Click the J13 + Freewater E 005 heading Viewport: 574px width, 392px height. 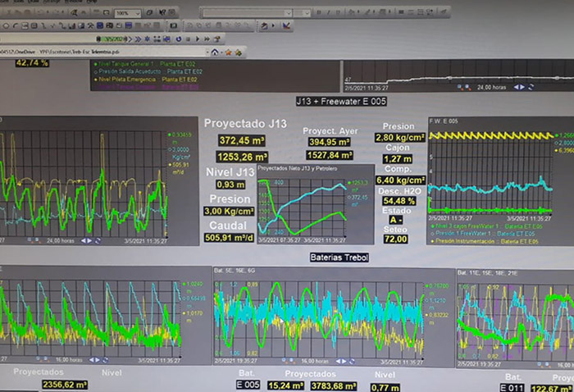point(341,102)
